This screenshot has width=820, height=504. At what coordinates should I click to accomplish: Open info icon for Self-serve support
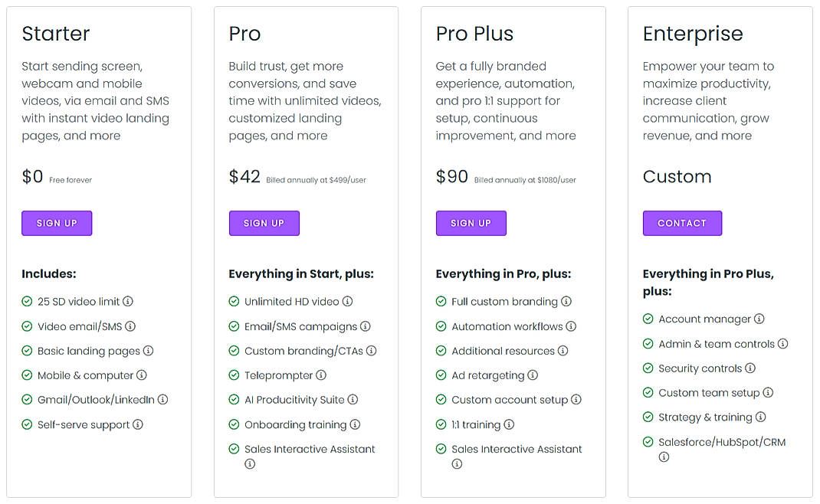(138, 424)
